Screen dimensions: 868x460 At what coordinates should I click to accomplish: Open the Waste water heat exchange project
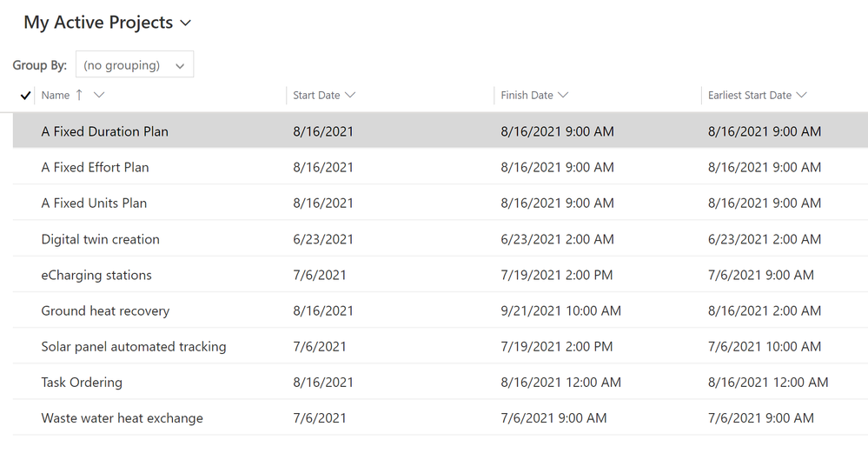[x=122, y=418]
